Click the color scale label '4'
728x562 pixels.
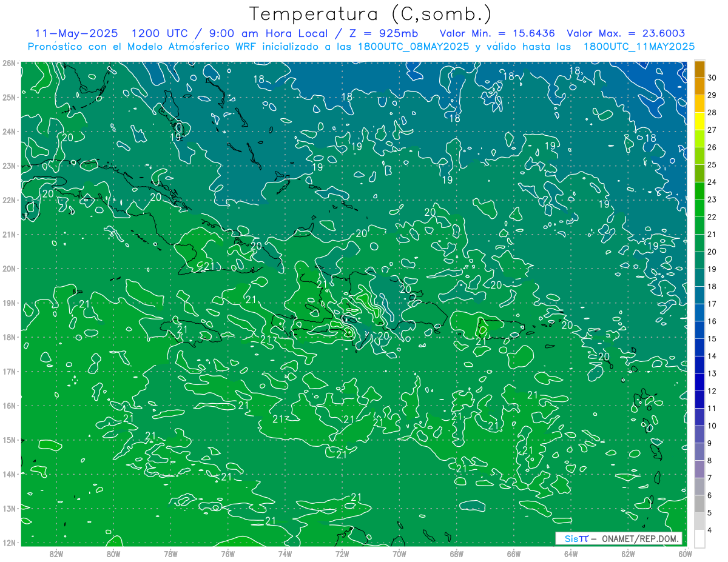(710, 530)
